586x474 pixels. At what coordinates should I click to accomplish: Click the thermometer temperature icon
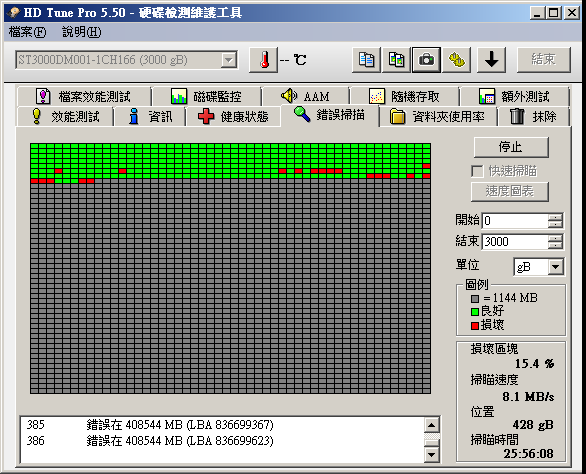point(264,60)
